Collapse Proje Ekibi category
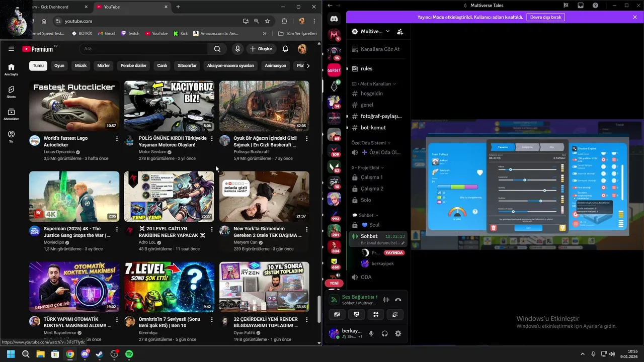 tap(367, 167)
